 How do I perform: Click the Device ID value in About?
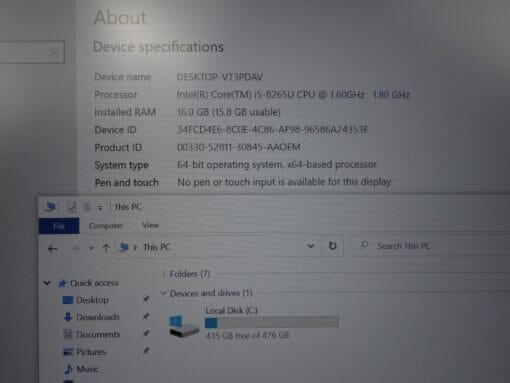[272, 129]
